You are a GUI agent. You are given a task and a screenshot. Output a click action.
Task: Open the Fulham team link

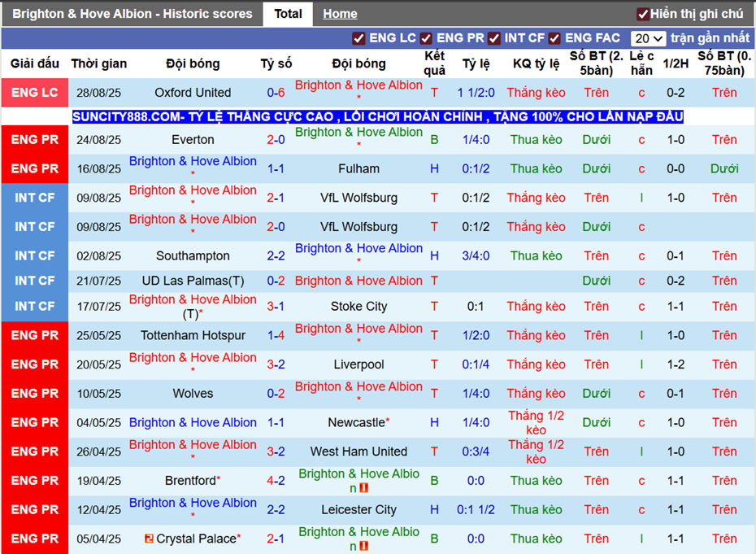(358, 168)
